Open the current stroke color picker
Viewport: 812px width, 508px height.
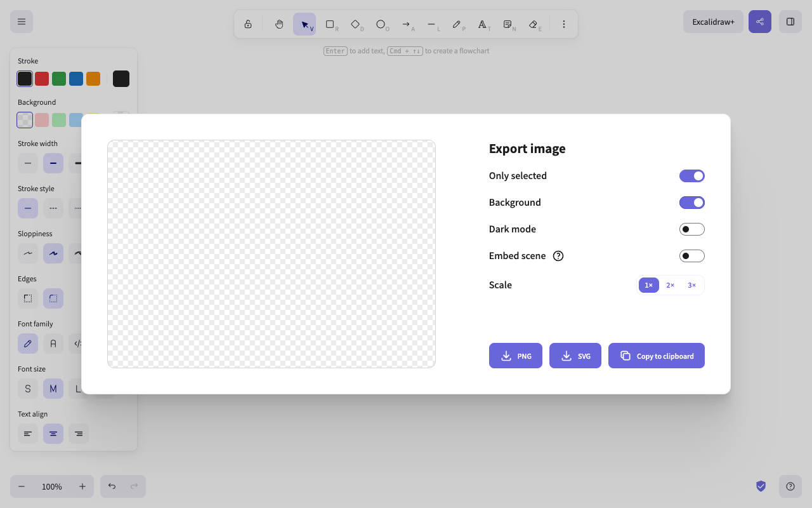tap(121, 79)
